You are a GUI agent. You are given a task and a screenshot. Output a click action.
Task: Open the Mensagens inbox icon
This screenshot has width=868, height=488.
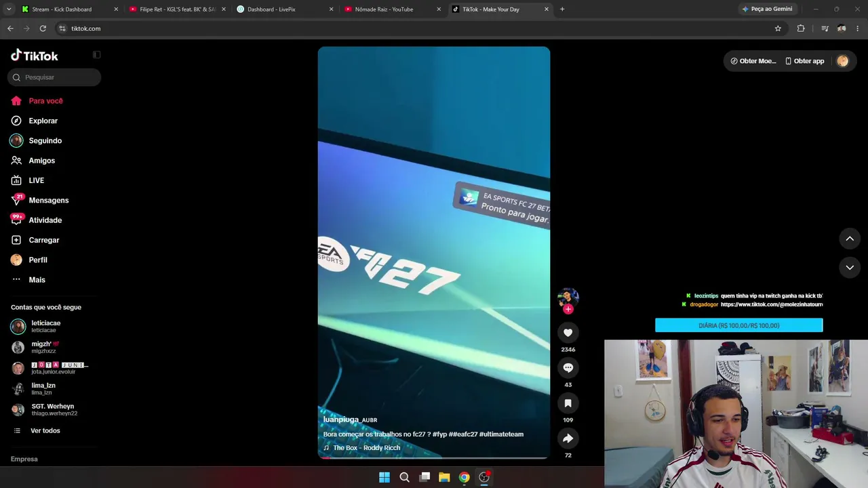tap(16, 200)
